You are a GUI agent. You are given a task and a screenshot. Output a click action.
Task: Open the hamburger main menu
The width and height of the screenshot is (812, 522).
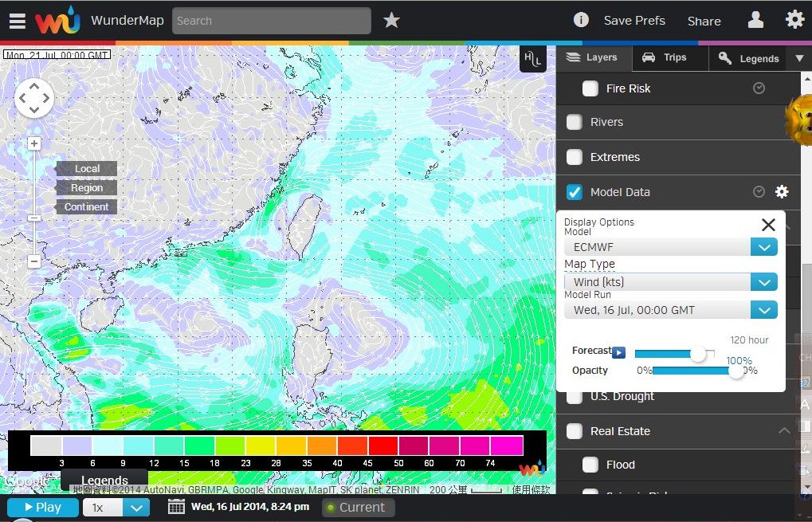point(18,21)
